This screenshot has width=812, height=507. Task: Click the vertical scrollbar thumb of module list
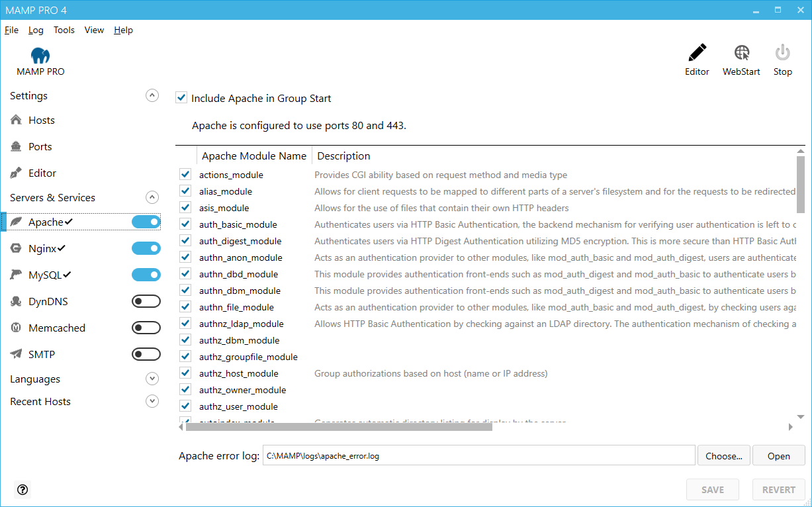801,185
